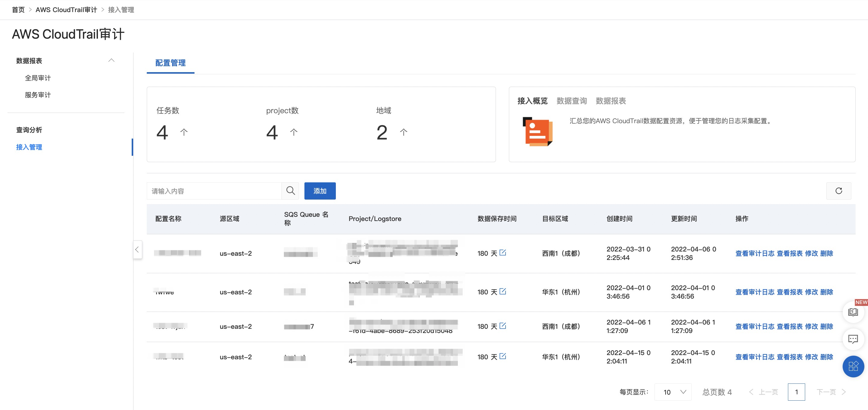
Task: Select 接入管理 in the sidebar
Action: (29, 147)
